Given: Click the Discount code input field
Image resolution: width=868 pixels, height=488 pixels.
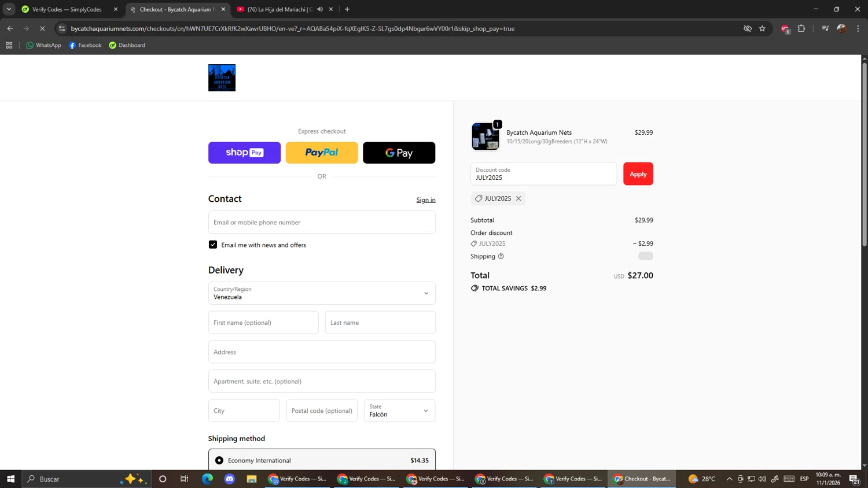Looking at the screenshot, I should click(543, 174).
